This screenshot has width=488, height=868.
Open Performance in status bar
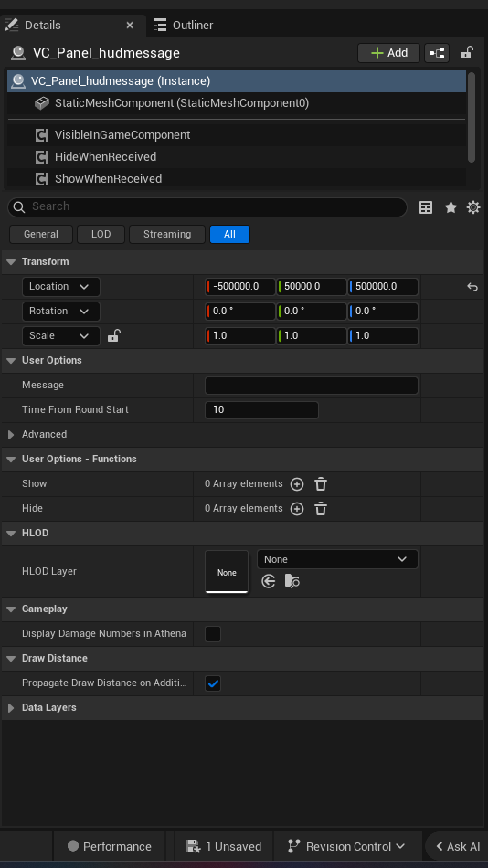[109, 846]
